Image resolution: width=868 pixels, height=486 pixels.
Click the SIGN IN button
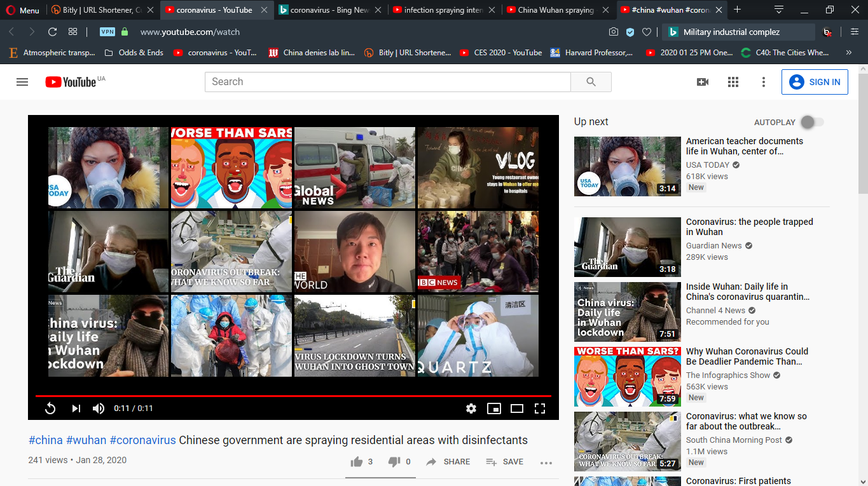coord(815,82)
